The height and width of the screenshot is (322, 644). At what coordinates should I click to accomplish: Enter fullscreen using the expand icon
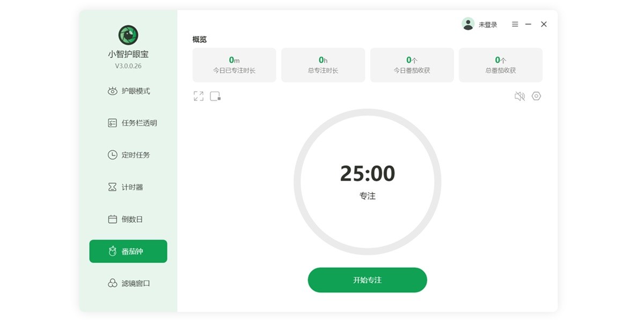(x=198, y=96)
